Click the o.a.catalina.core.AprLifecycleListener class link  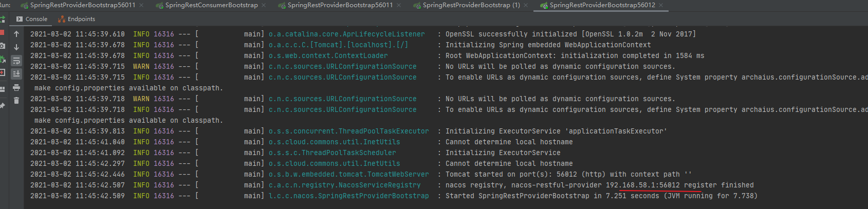pos(346,34)
